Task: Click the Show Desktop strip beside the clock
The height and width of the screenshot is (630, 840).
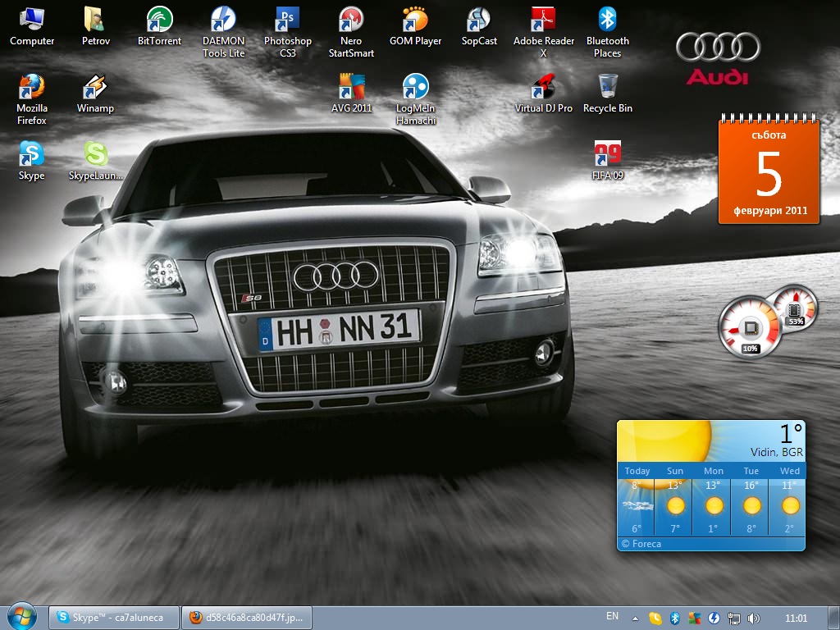Action: (833, 618)
